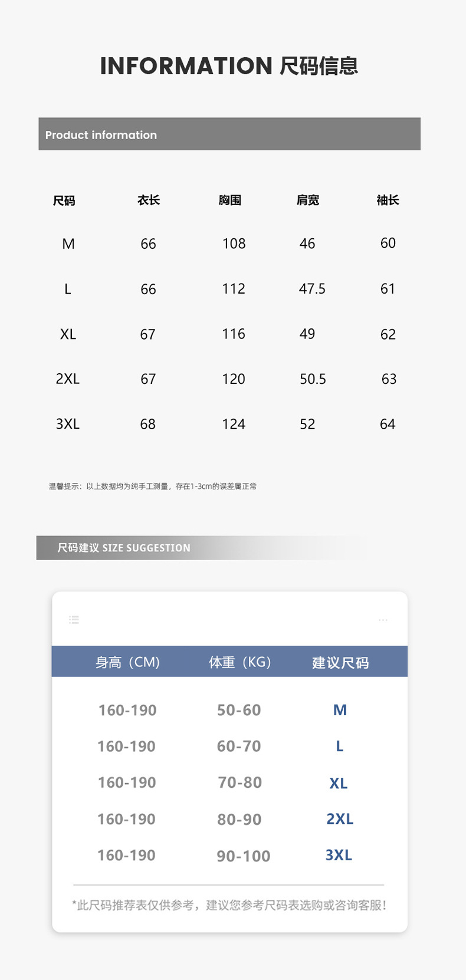Select the blue L recommended size
The height and width of the screenshot is (980, 466).
click(x=339, y=746)
